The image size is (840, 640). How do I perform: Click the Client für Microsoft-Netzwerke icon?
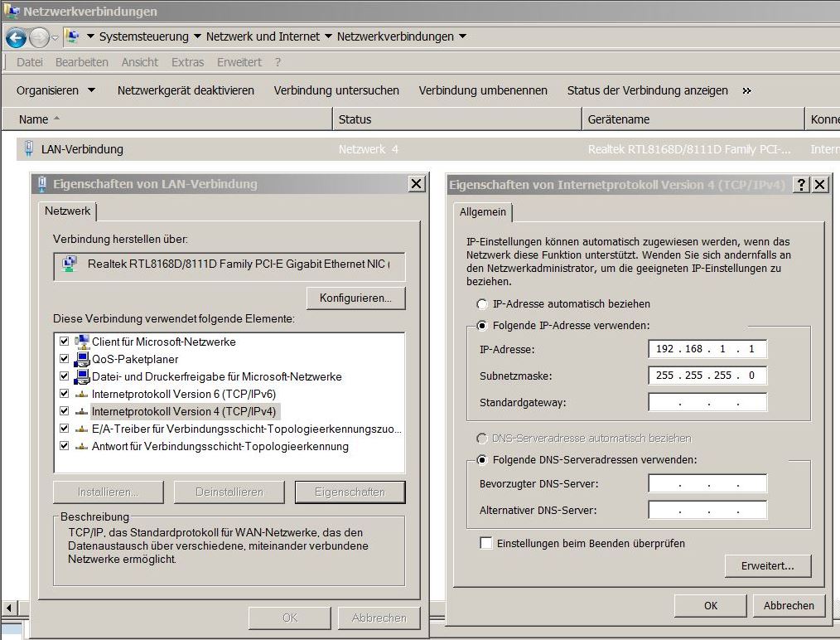pos(81,342)
